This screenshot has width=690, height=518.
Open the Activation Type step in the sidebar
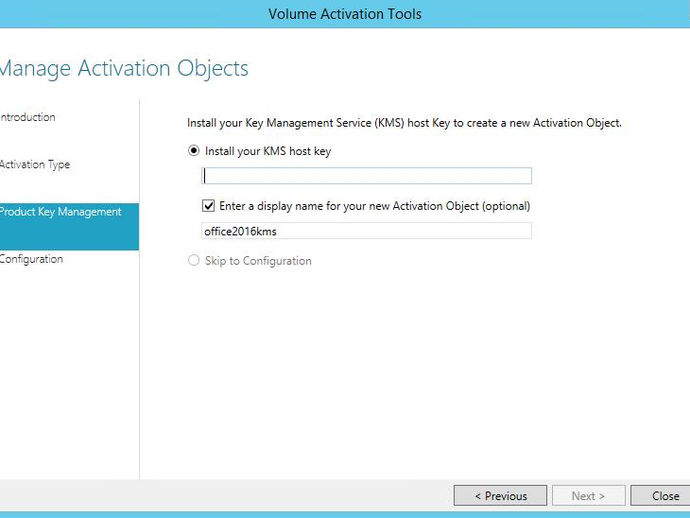point(35,165)
